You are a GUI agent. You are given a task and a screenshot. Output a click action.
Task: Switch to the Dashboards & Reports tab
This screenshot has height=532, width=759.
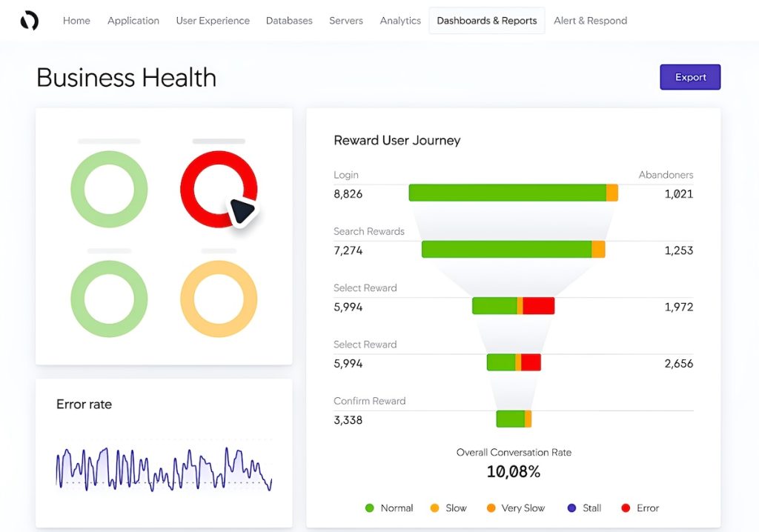point(486,20)
